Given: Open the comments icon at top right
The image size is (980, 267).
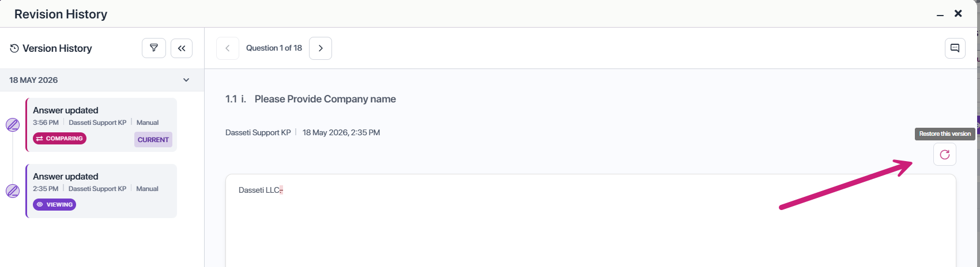Looking at the screenshot, I should pos(955,48).
